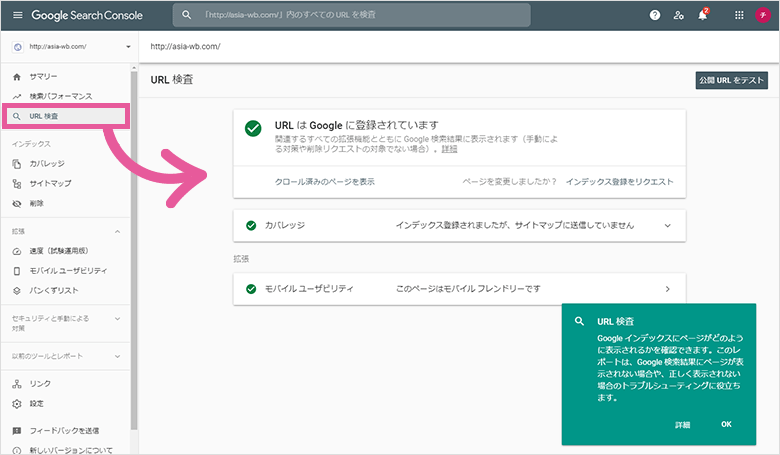The height and width of the screenshot is (455, 780).
Task: Click the 詳細 link in indexed card
Action: click(449, 149)
